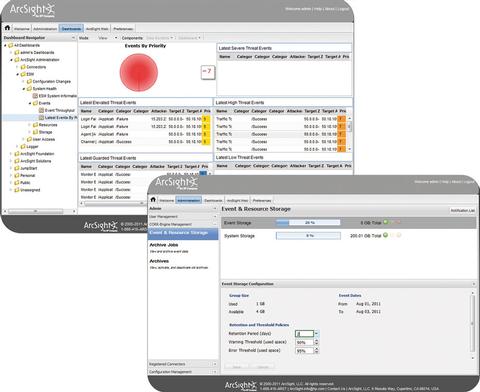The height and width of the screenshot is (392, 480).
Task: Collapse the ESM tree node
Action: 18,74
